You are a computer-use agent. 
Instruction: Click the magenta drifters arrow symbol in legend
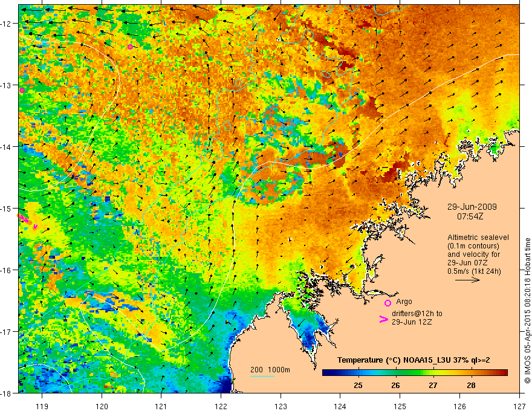pos(383,319)
